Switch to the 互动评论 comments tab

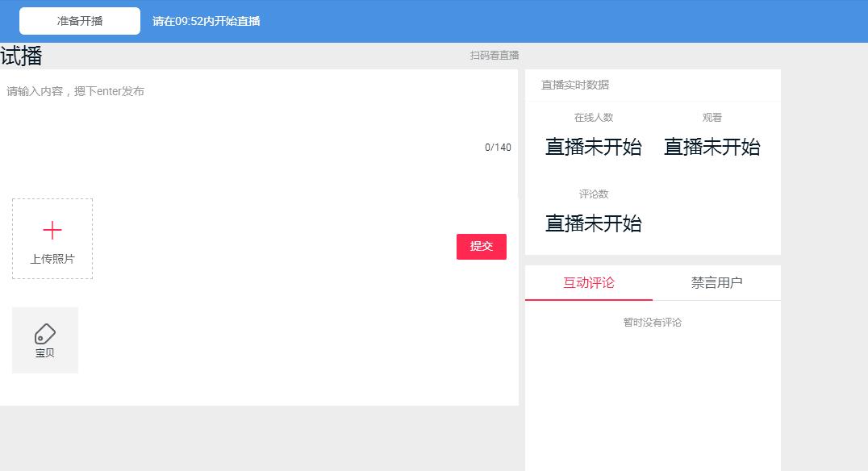(588, 282)
